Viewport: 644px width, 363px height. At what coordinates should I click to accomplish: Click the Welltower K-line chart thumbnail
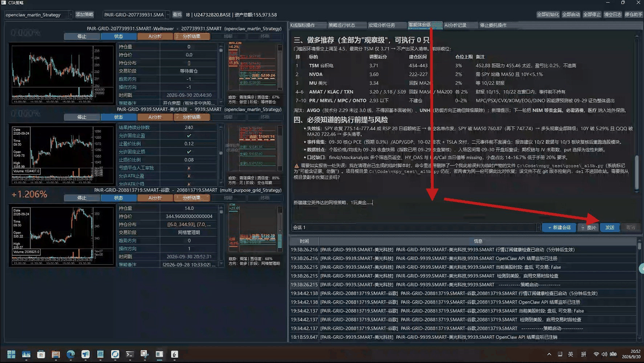tap(61, 74)
